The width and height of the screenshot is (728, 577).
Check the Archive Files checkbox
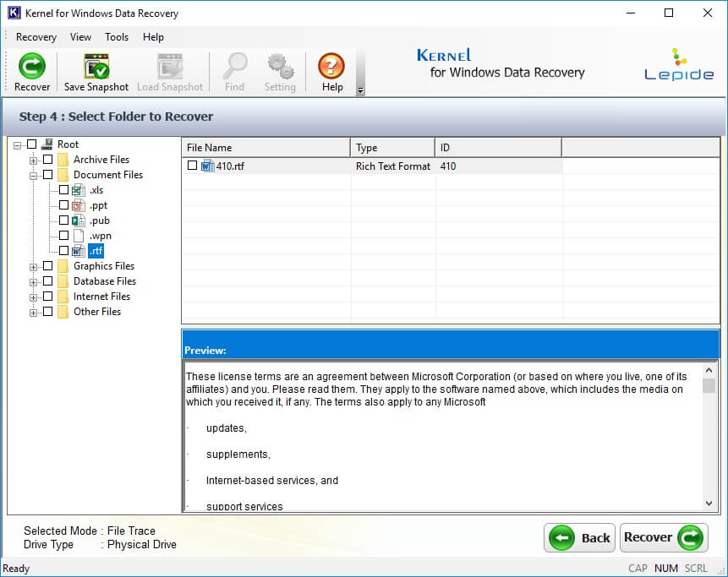pyautogui.click(x=48, y=160)
